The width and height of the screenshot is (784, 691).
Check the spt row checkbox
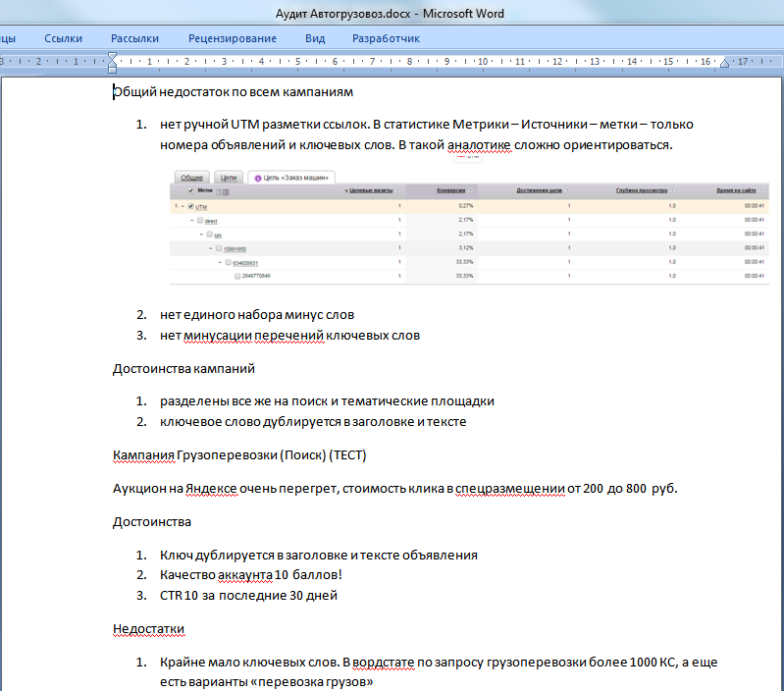210,234
